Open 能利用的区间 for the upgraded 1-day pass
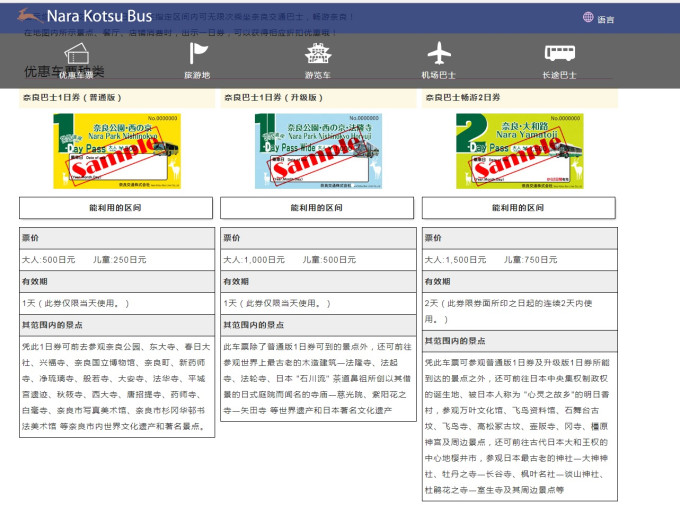Viewport: 680px width, 505px height. click(317, 208)
